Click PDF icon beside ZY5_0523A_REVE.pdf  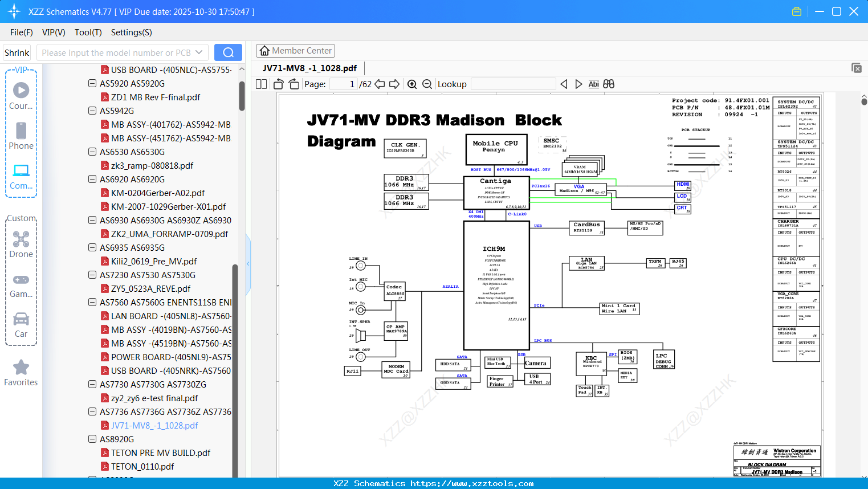point(105,288)
